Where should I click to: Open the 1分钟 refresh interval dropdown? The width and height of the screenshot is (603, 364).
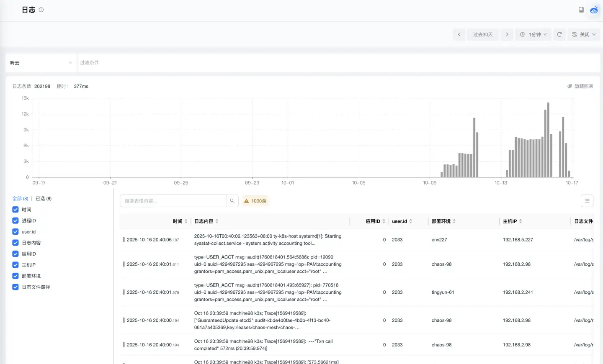(533, 34)
